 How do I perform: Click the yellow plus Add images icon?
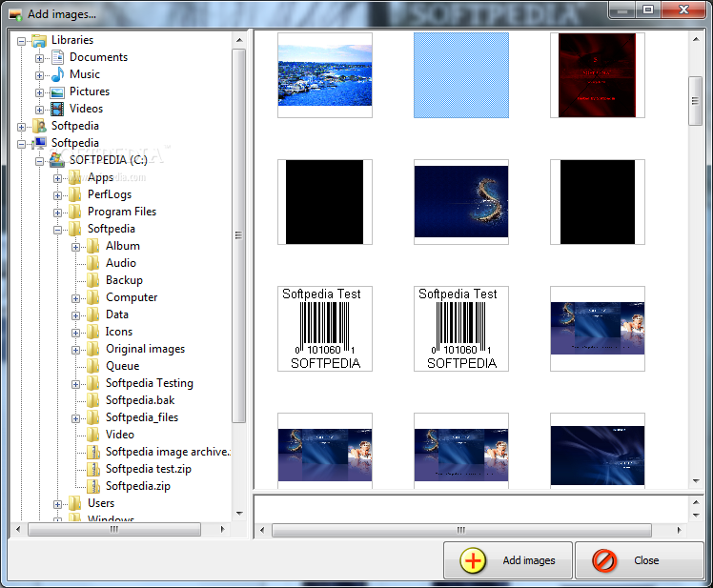[x=473, y=560]
